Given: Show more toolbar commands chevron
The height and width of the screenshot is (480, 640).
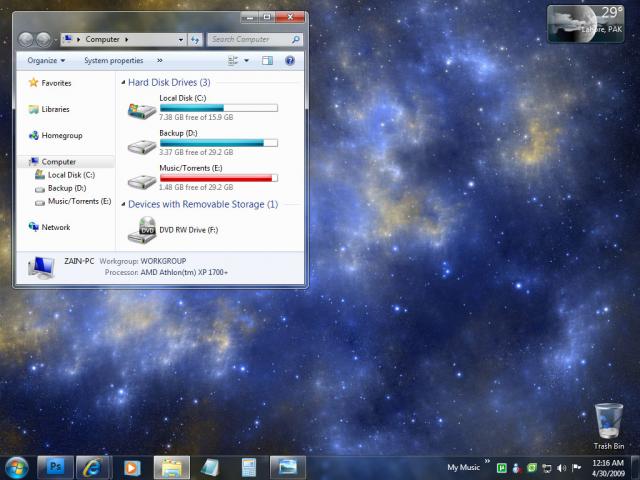Looking at the screenshot, I should 159,61.
